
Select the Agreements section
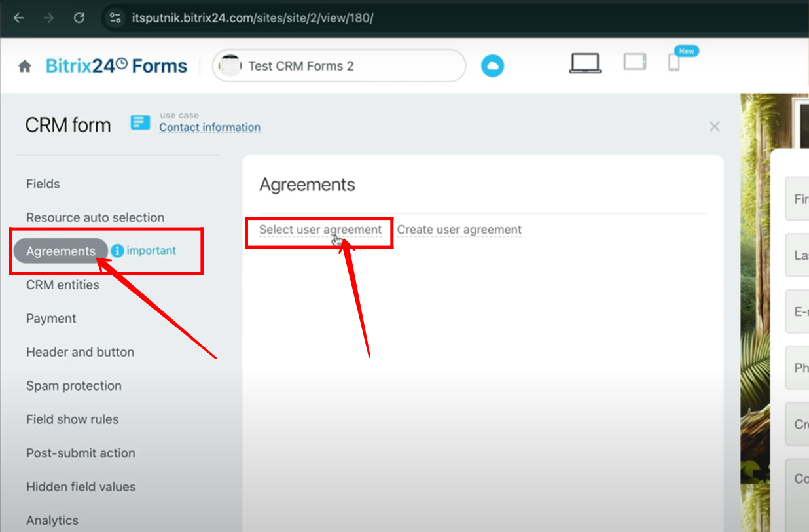(61, 251)
